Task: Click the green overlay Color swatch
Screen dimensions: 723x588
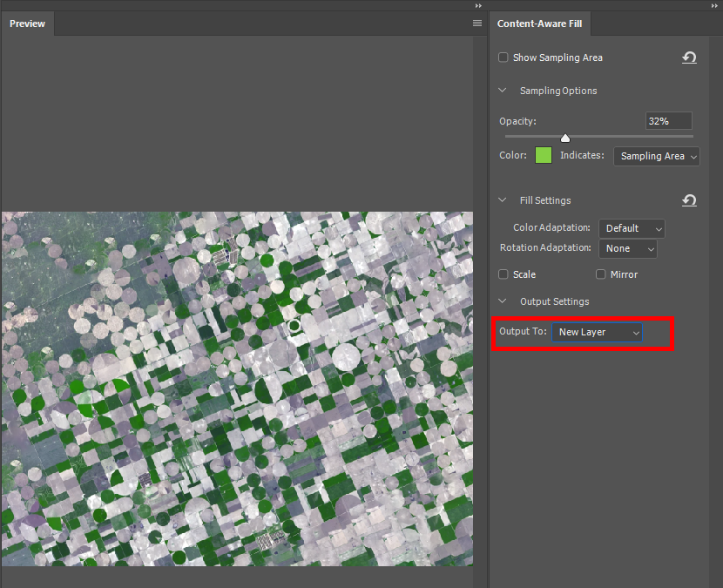Action: (544, 155)
